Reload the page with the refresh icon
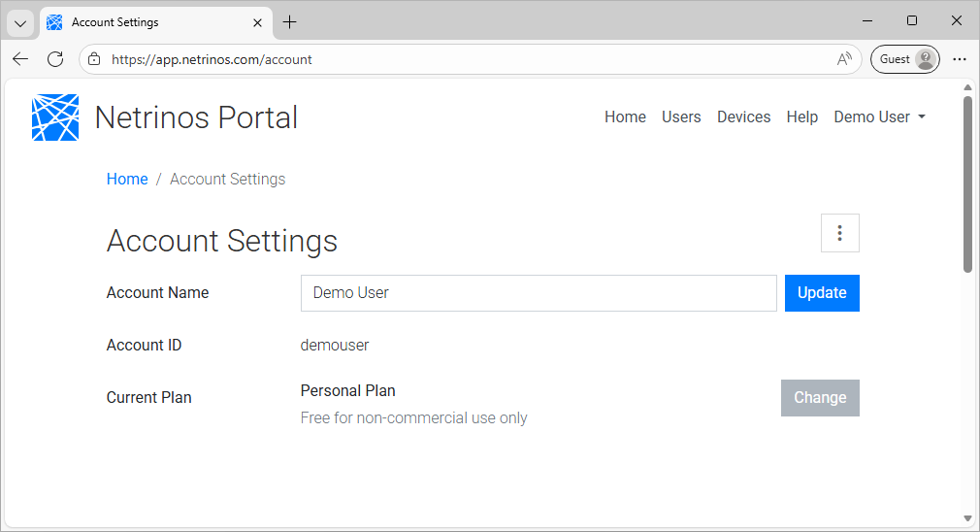The height and width of the screenshot is (532, 980). click(x=55, y=59)
